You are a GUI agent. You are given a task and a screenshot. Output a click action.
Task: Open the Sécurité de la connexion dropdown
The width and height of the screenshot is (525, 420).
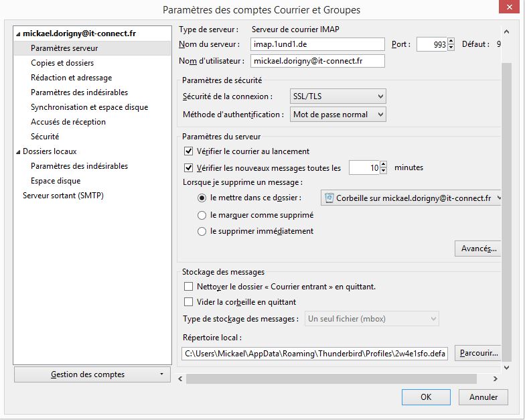click(337, 96)
